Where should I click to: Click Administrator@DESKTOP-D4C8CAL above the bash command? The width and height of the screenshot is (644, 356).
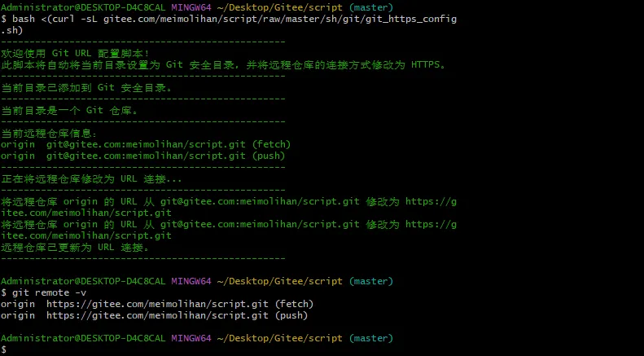click(x=83, y=7)
